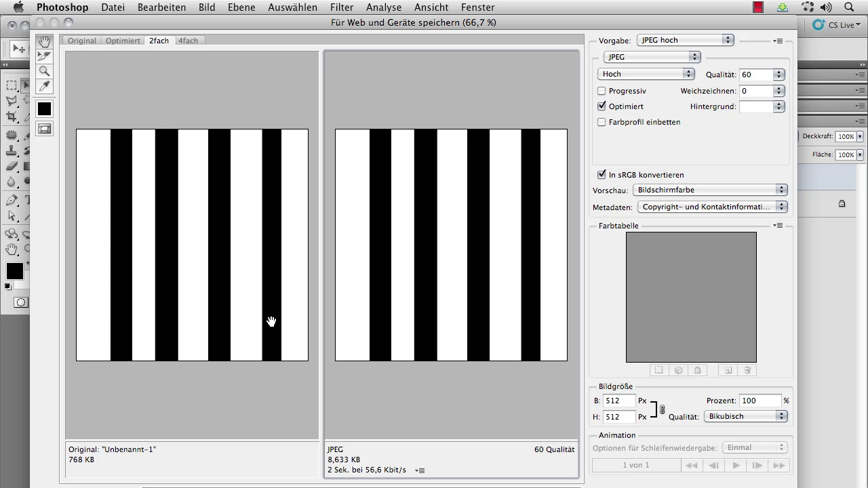The width and height of the screenshot is (868, 488).
Task: Select the Move tool in the Photoshop options bar
Action: [19, 49]
